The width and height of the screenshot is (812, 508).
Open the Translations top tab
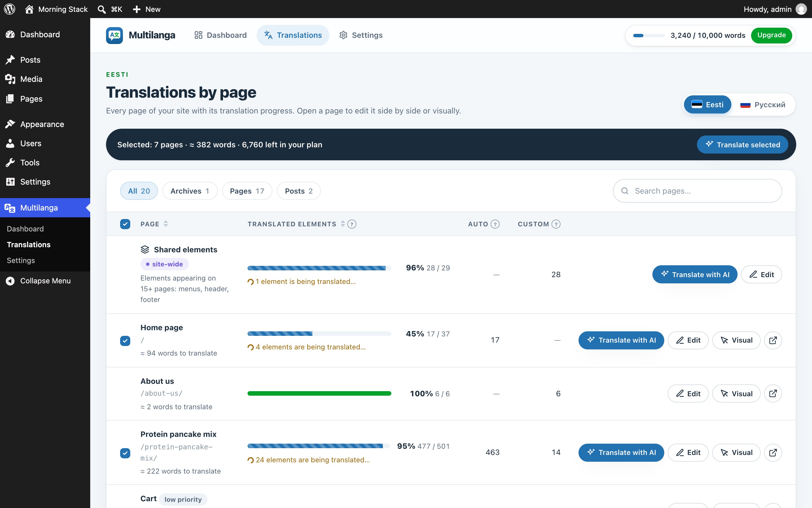(x=293, y=35)
